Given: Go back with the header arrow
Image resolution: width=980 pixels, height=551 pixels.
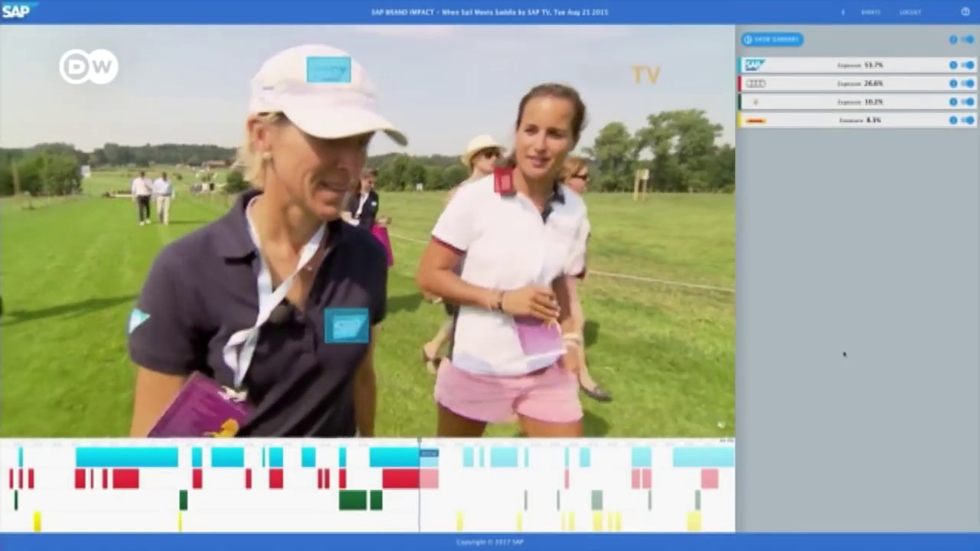Looking at the screenshot, I should [x=843, y=12].
